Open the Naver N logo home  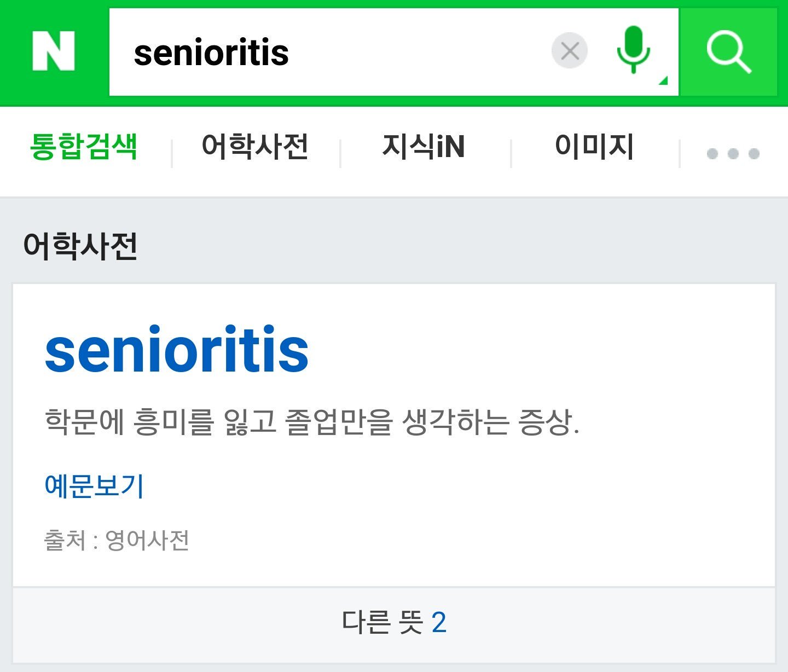[x=54, y=51]
